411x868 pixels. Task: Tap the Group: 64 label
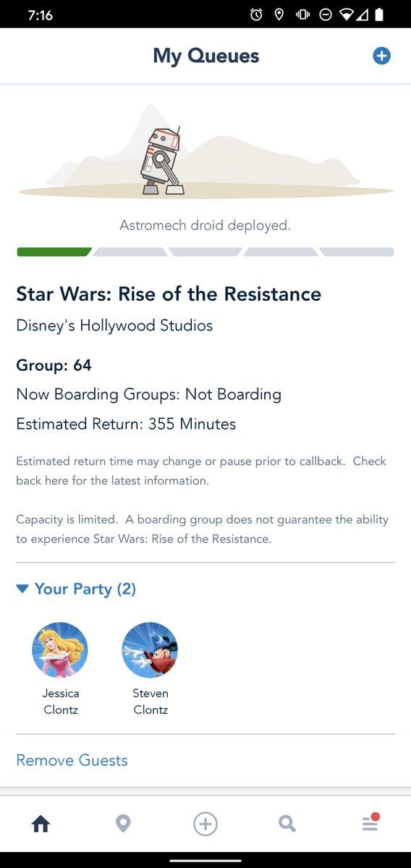(54, 365)
